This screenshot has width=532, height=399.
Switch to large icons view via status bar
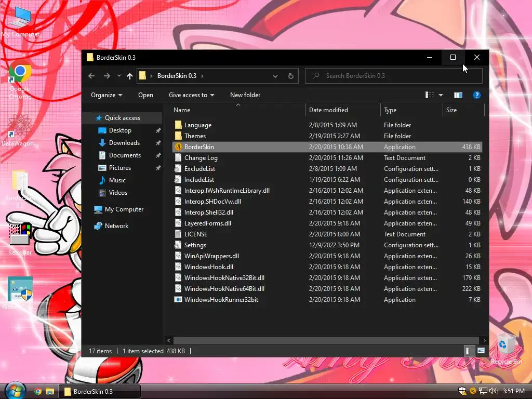point(481,351)
